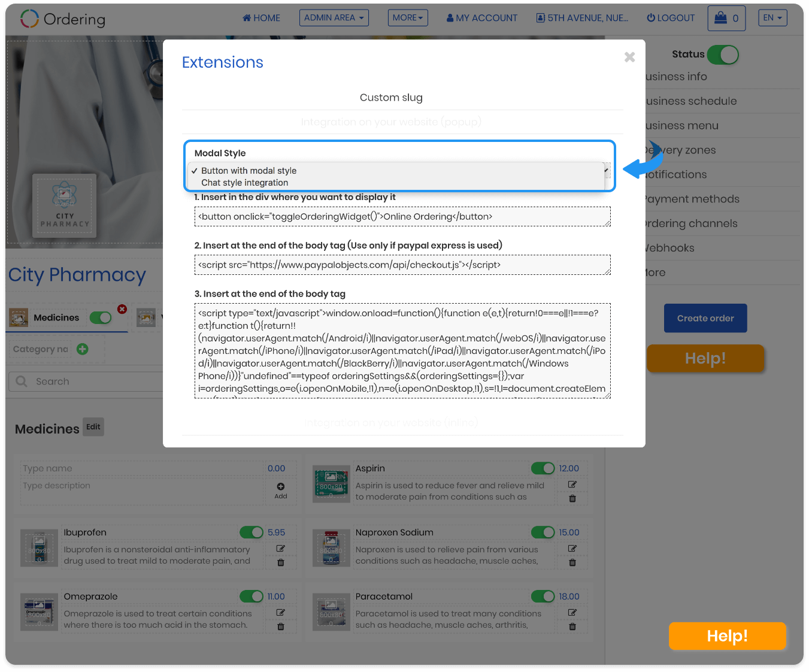Disable the Ibuprofen product toggle
This screenshot has height=672, width=809.
point(252,532)
